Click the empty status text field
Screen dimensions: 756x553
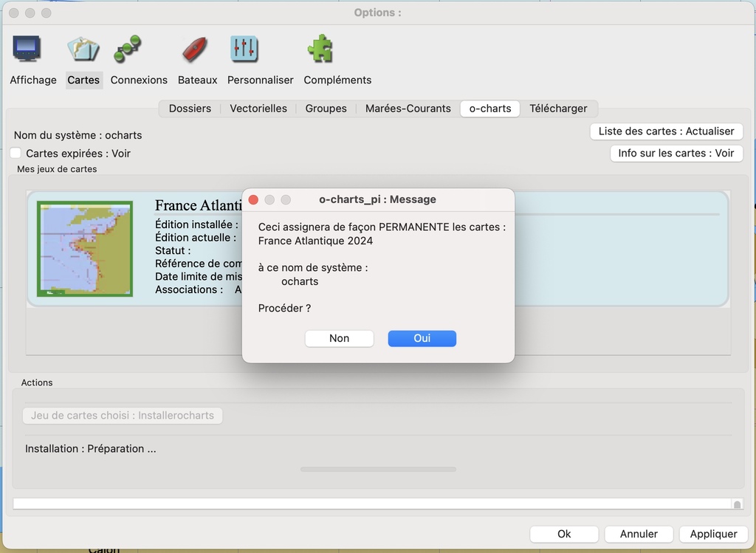click(x=372, y=504)
